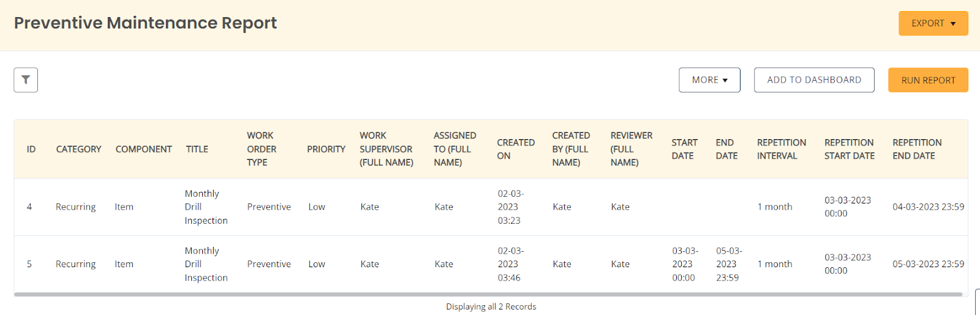Screen dimensions: 980x315
Task: Select the record row with ID 5
Action: pos(491,264)
